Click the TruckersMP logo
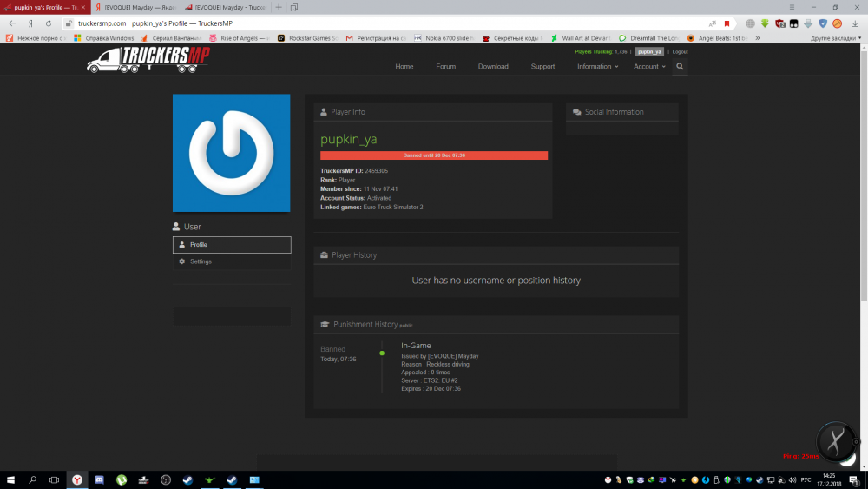The image size is (868, 489). coord(148,60)
